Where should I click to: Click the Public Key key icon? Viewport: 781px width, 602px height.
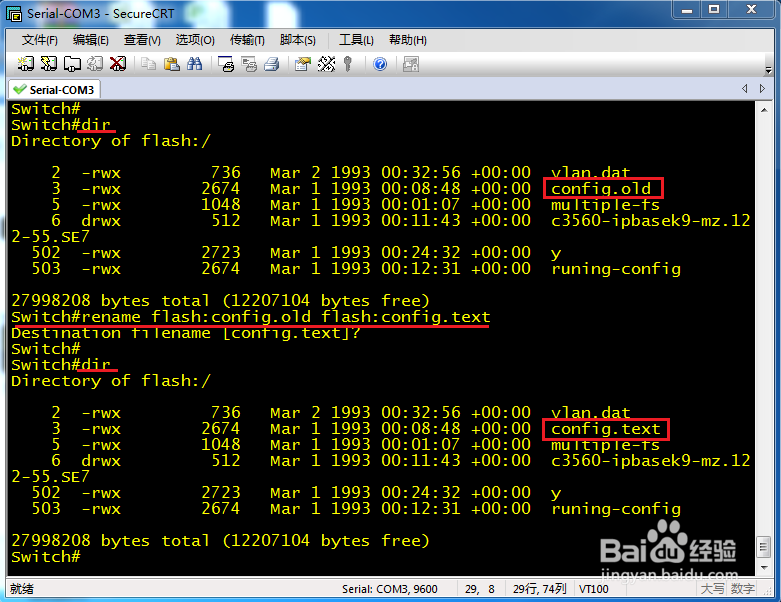(348, 64)
